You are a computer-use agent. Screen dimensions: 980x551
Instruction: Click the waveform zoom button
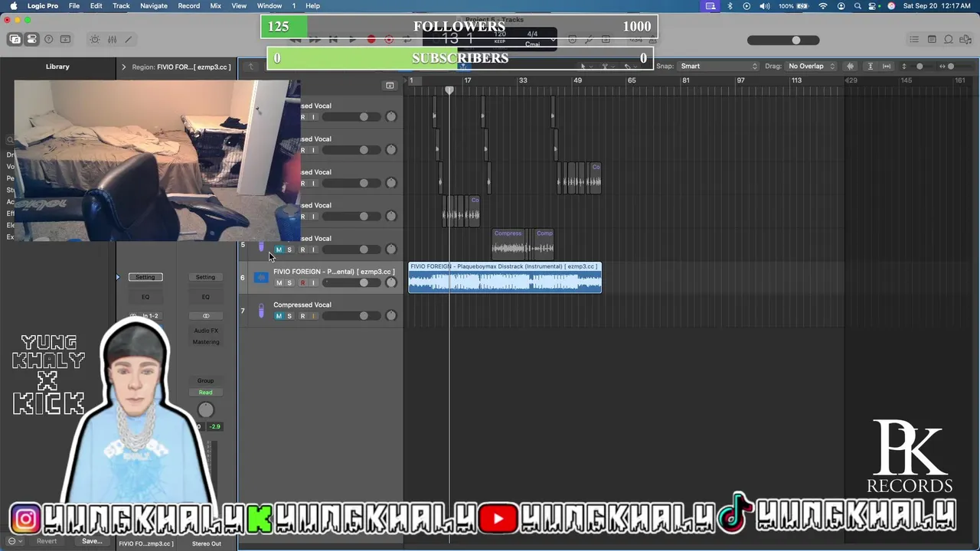click(x=850, y=66)
